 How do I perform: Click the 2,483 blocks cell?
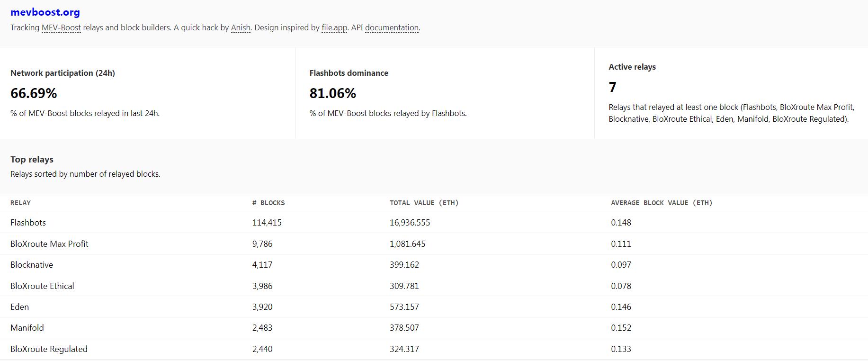point(262,328)
